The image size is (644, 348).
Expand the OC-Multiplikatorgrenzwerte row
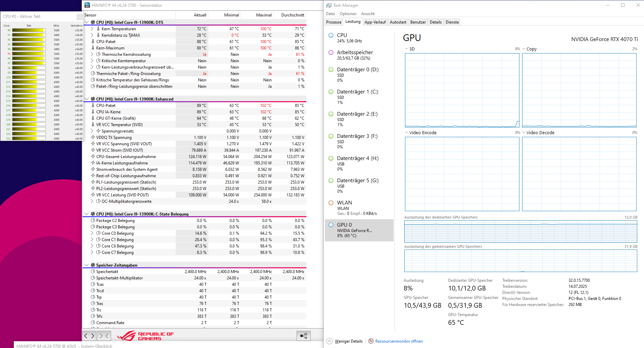tap(92, 201)
